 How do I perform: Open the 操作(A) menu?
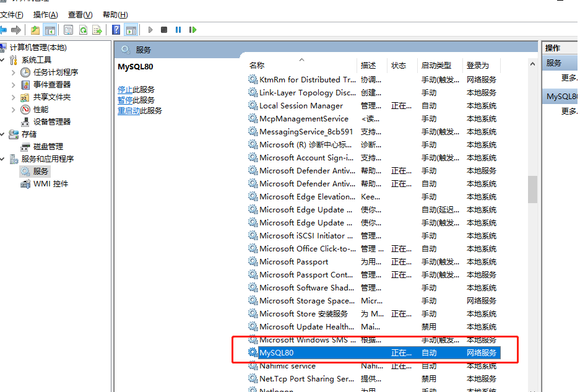point(46,15)
